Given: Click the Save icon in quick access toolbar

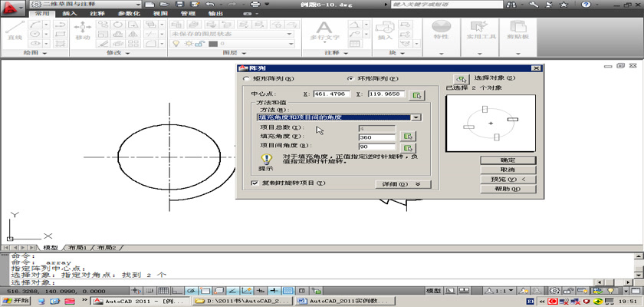Looking at the screenshot, I should (180, 5).
